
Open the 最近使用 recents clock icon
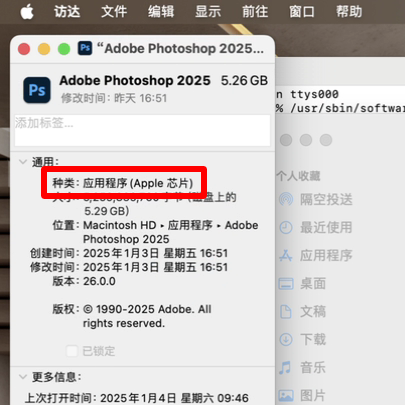tap(286, 228)
